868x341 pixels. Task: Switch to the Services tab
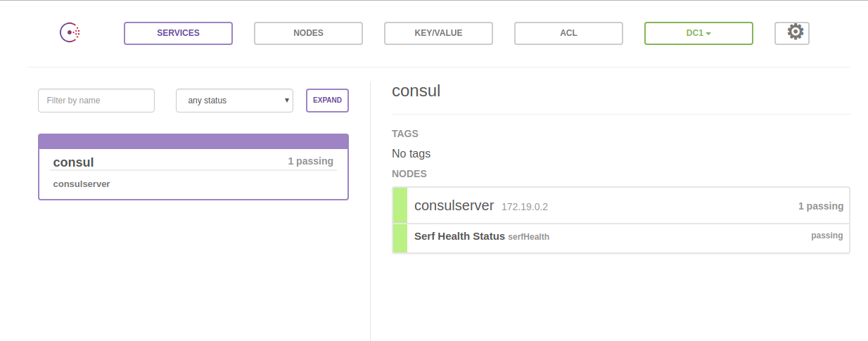[178, 33]
